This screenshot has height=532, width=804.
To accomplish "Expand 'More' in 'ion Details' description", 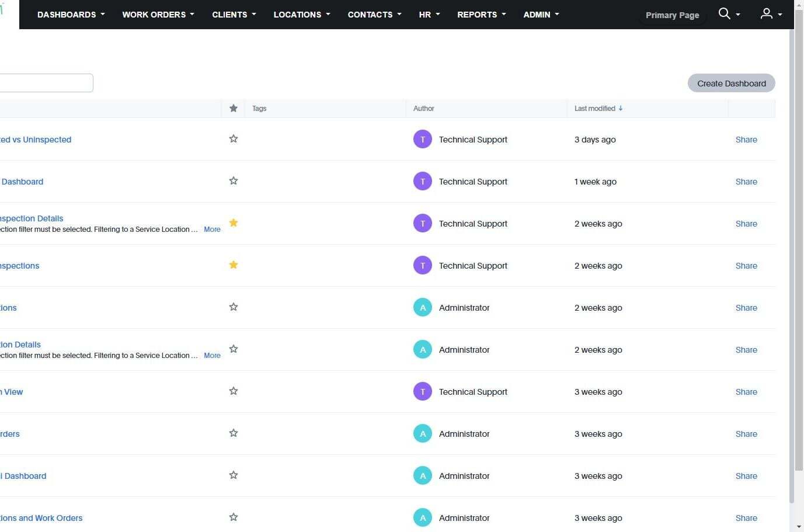I will point(212,356).
